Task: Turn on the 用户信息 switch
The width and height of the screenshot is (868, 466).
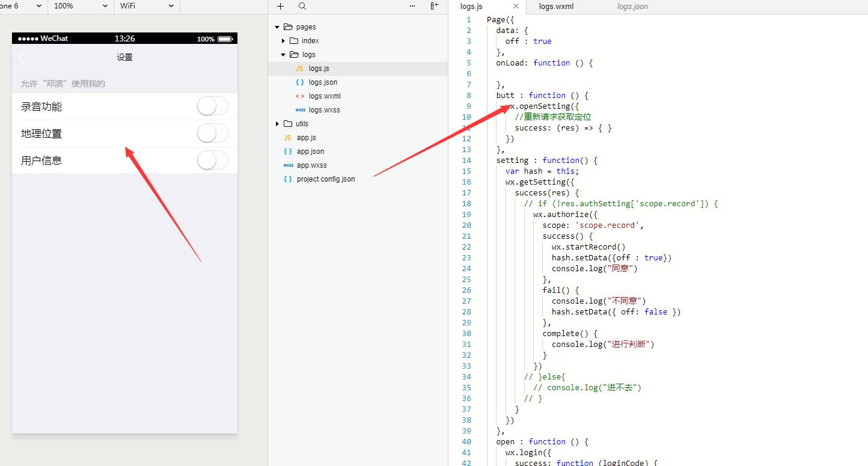Action: [x=213, y=161]
